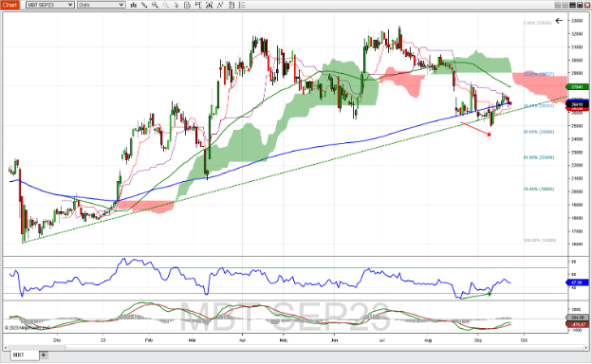Click the green 27041 price label
592x364 pixels.
(578, 87)
